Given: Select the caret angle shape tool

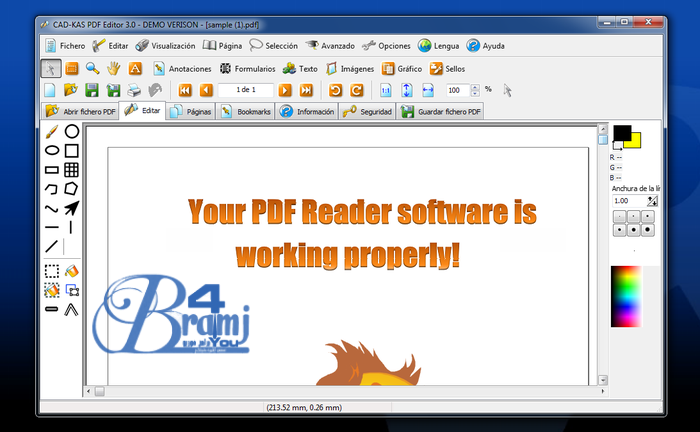Looking at the screenshot, I should click(x=71, y=309).
